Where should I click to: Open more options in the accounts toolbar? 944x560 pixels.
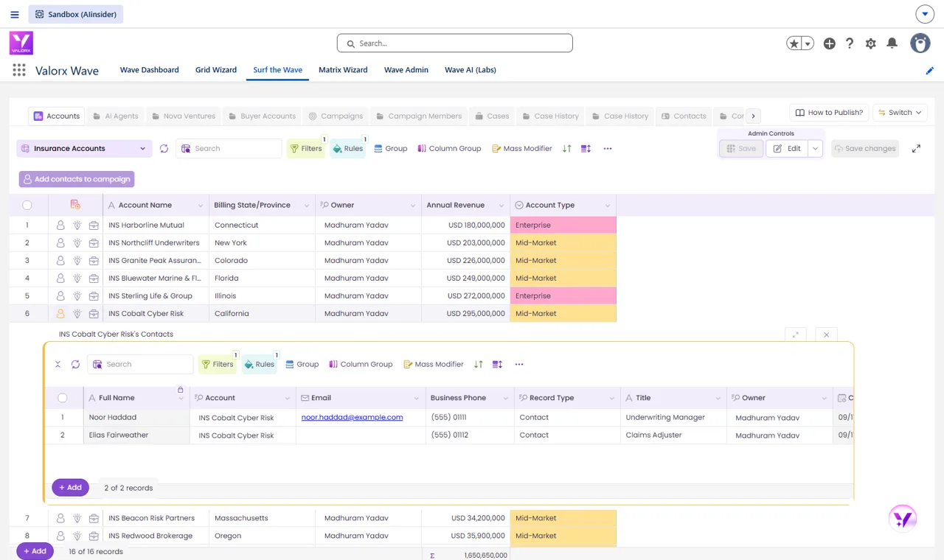click(x=608, y=149)
